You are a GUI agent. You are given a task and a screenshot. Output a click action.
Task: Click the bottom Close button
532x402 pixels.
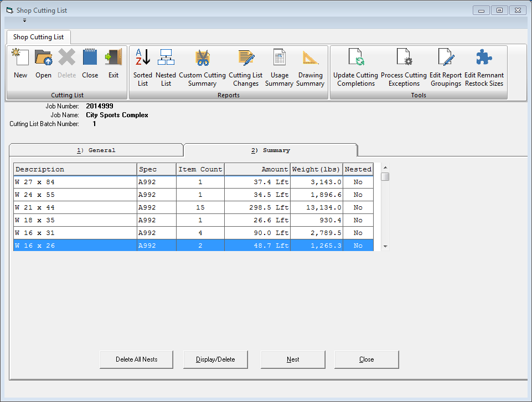tap(366, 359)
